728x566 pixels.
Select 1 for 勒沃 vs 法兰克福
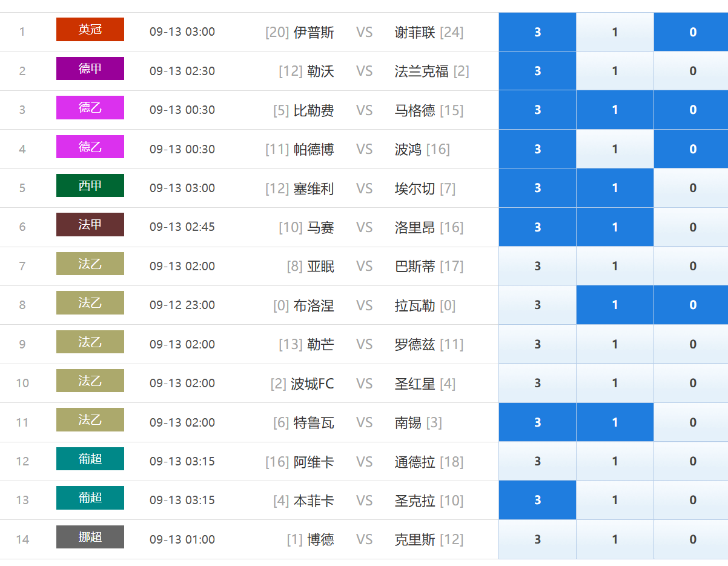click(615, 71)
